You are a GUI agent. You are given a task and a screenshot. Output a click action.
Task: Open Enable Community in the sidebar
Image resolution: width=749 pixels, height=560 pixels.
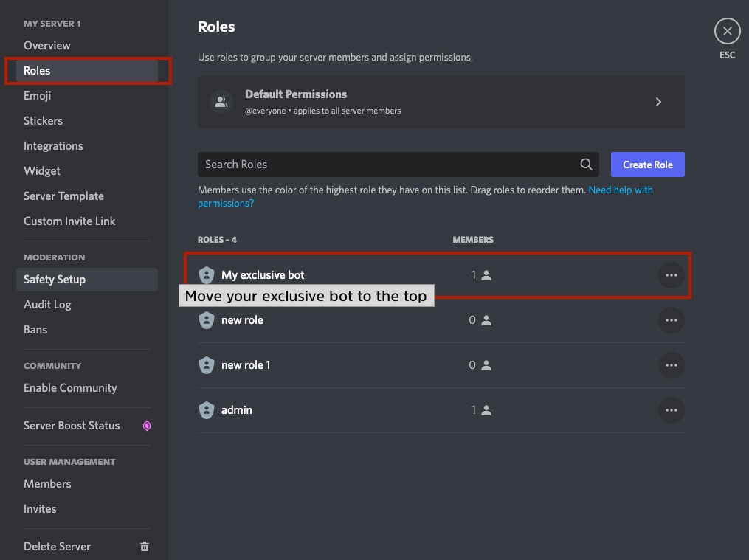pos(70,388)
